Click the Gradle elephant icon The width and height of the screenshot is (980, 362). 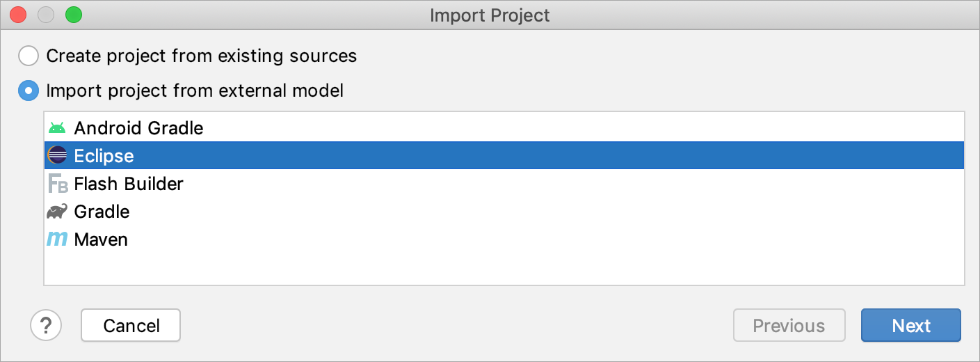click(57, 212)
